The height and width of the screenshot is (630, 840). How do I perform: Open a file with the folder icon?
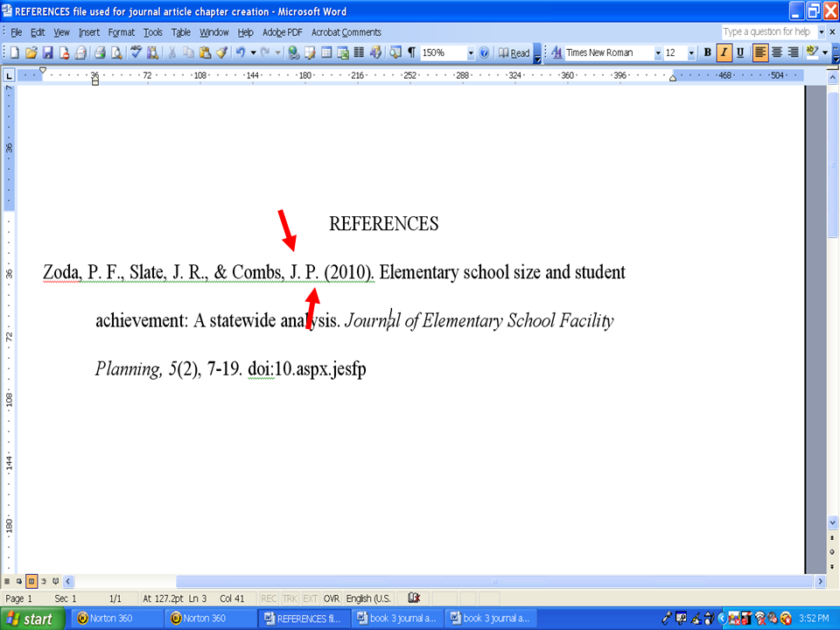31,52
